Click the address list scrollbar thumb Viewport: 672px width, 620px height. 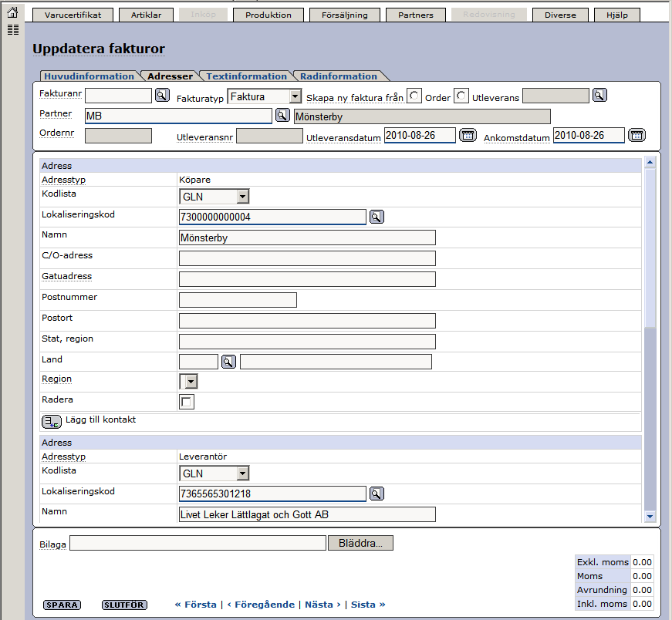coord(650,248)
